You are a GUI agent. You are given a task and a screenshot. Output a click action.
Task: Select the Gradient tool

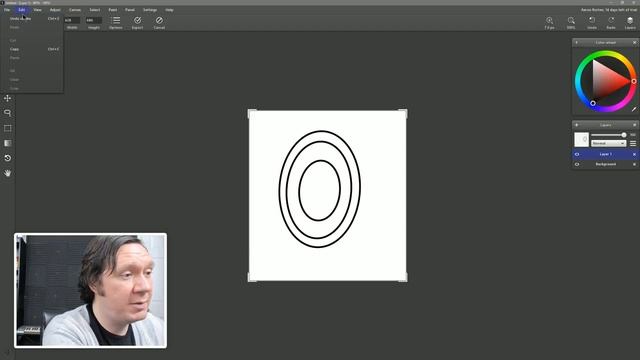pyautogui.click(x=7, y=143)
